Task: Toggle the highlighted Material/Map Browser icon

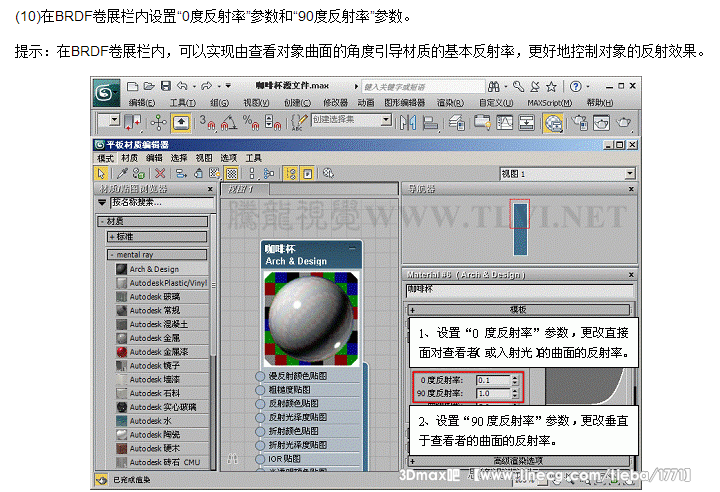Action: pyautogui.click(x=291, y=174)
